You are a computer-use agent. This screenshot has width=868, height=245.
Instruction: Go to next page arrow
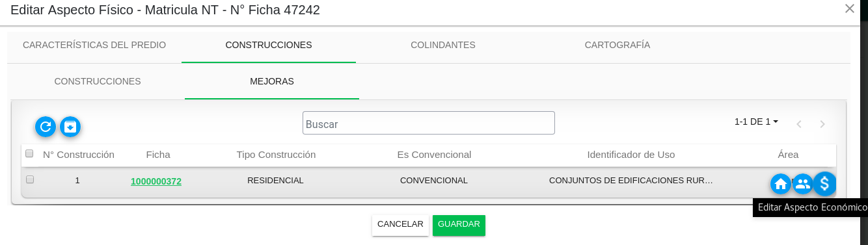[x=822, y=124]
